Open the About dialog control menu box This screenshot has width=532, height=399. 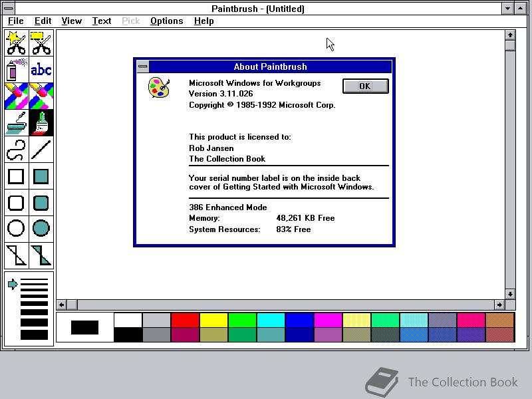[x=143, y=66]
